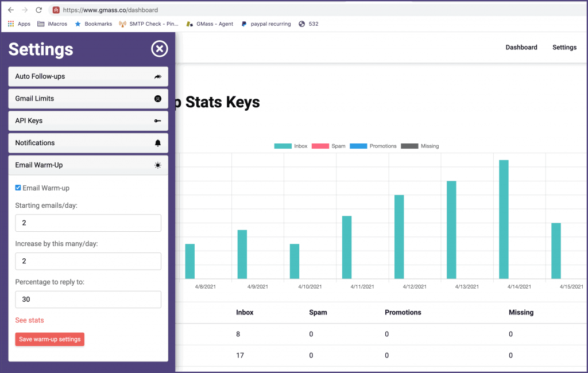Viewport: 588px width, 373px height.
Task: Focus the Percentage to reply to field
Action: point(88,300)
